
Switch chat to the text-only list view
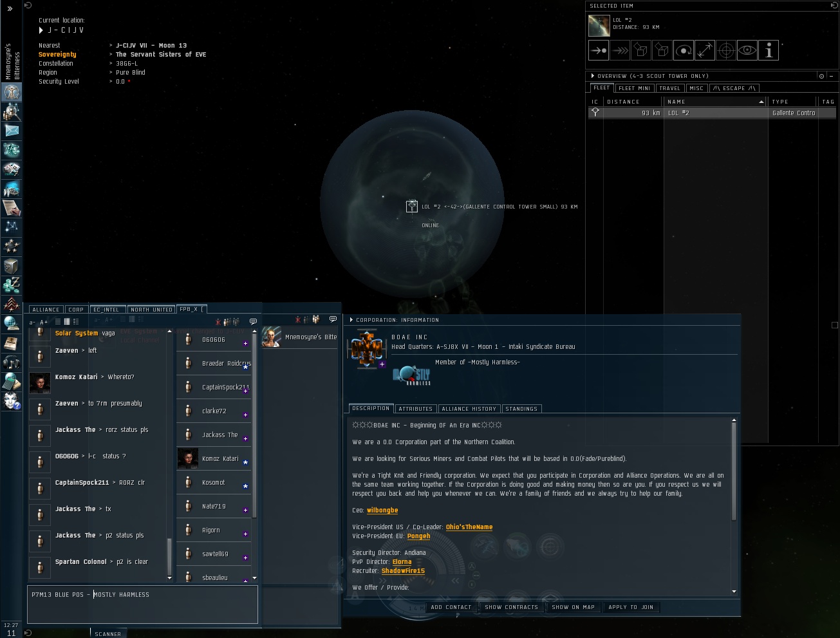(57, 321)
